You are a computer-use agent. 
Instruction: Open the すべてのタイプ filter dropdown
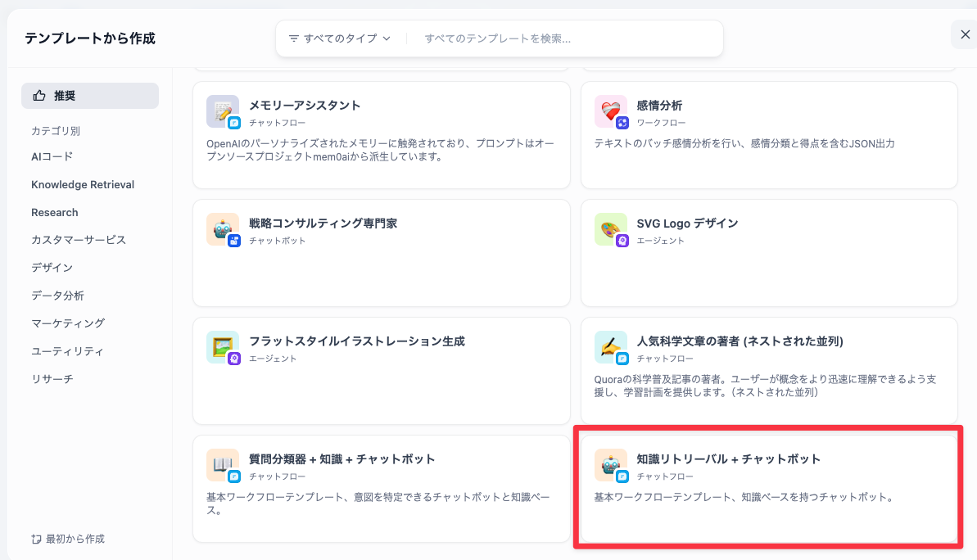coord(340,38)
